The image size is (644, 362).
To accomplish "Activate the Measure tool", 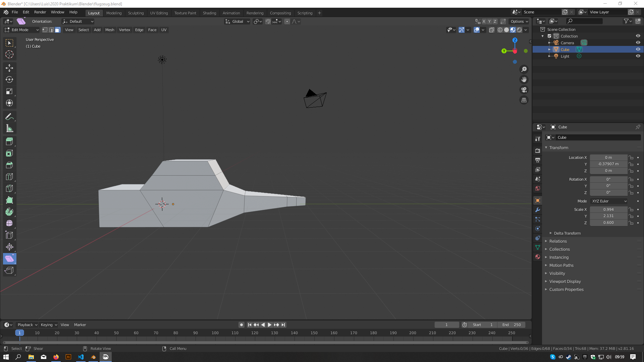I will (9, 129).
